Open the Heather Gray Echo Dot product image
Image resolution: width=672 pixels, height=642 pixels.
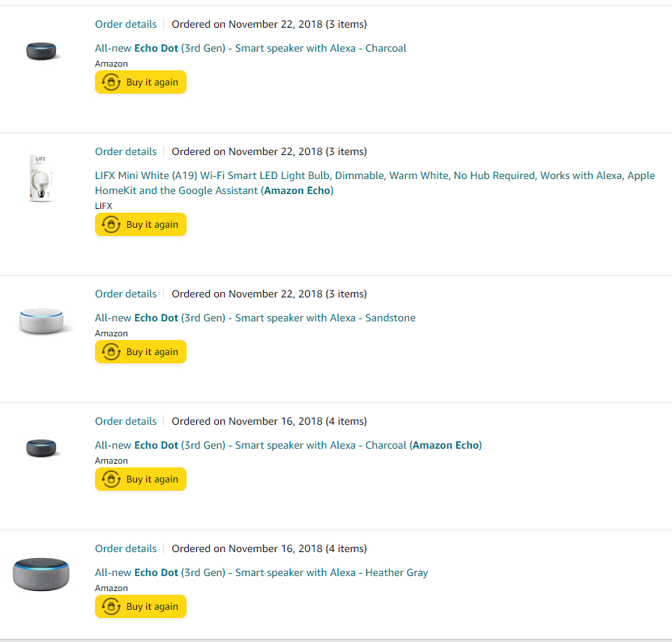click(x=41, y=575)
